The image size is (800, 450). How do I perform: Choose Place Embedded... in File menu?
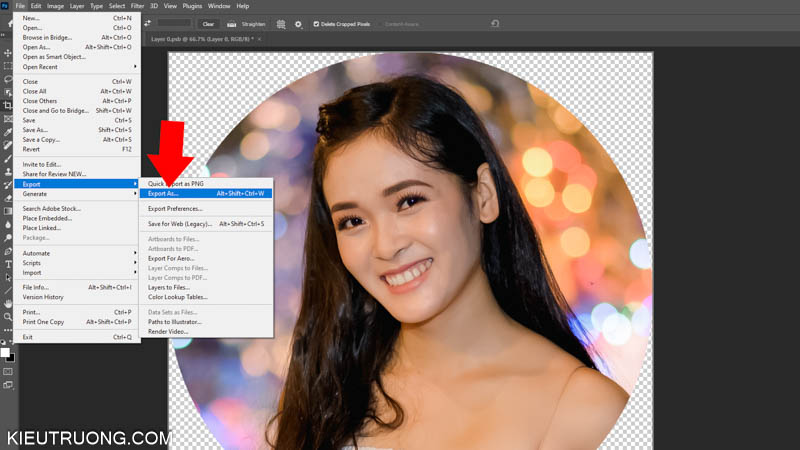coord(77,218)
